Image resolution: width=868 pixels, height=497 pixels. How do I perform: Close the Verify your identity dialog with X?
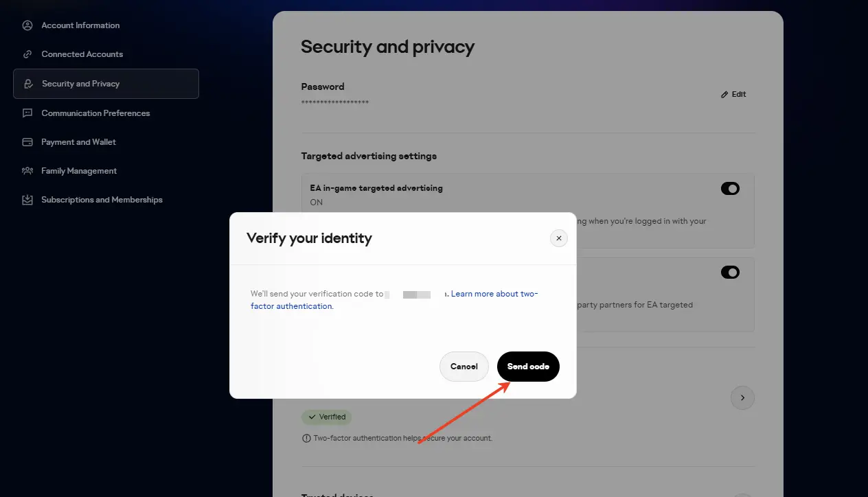559,238
